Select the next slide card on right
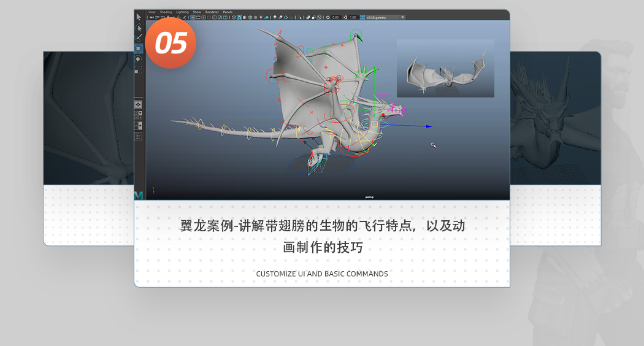This screenshot has width=644, height=346. [555, 148]
